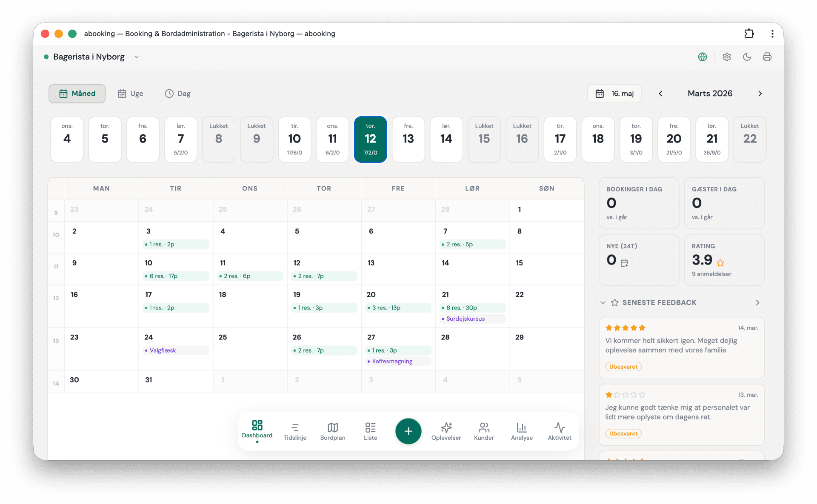Click the Marts 2026 month label
817x504 pixels.
coord(710,94)
